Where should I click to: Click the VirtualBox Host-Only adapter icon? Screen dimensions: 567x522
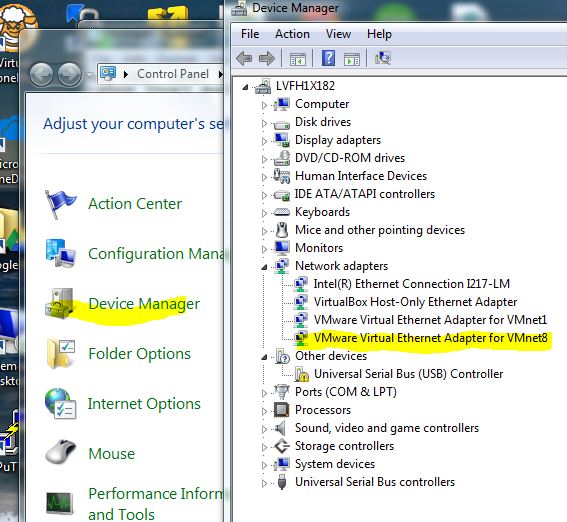(300, 302)
